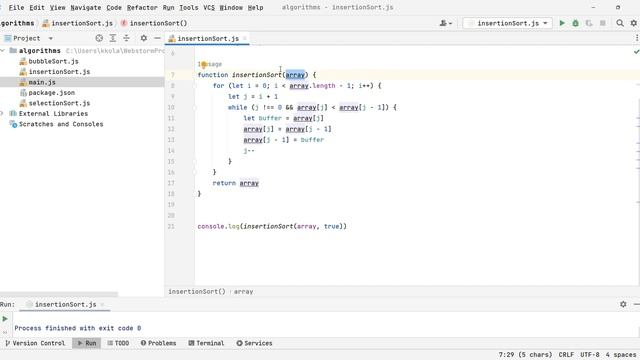
Task: Click the intention lightbulb icon
Action: 203,64
